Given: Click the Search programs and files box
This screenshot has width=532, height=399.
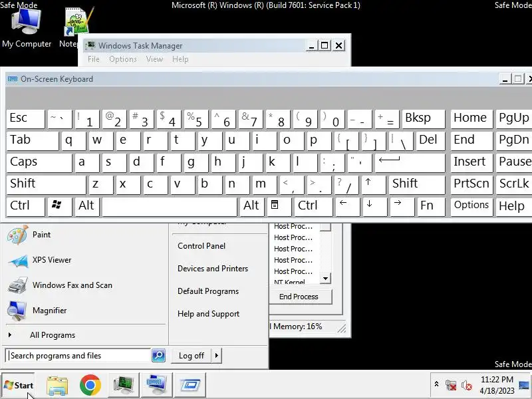Looking at the screenshot, I should tap(78, 356).
